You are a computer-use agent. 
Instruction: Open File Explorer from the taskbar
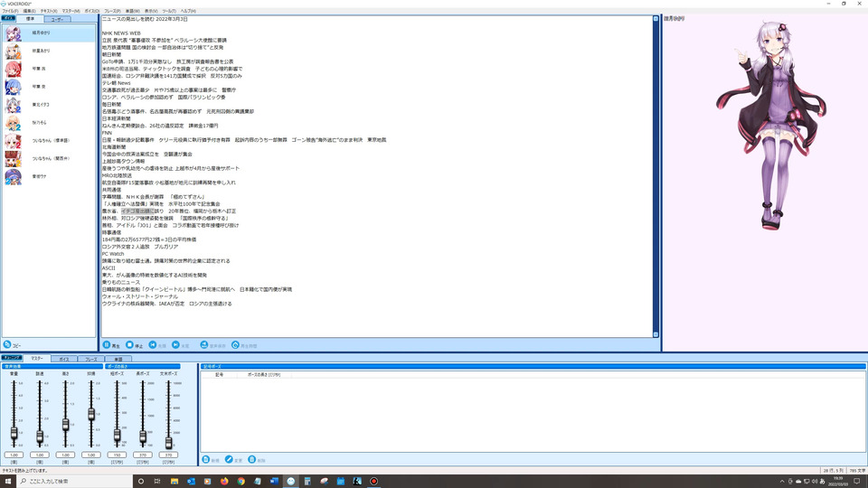click(x=175, y=482)
